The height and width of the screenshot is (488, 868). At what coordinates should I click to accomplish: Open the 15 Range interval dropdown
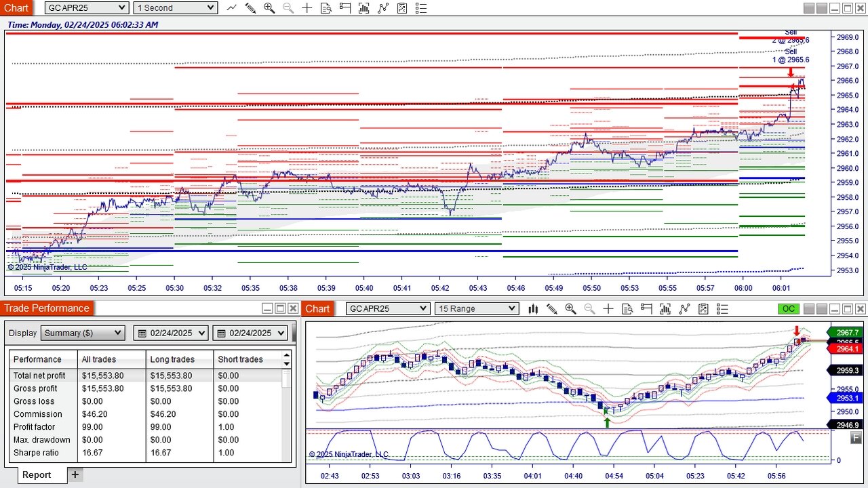pyautogui.click(x=477, y=309)
